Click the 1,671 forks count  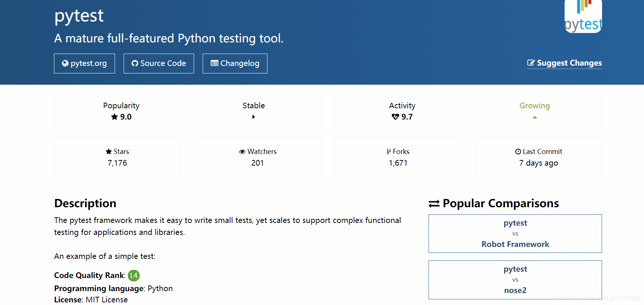coord(398,163)
